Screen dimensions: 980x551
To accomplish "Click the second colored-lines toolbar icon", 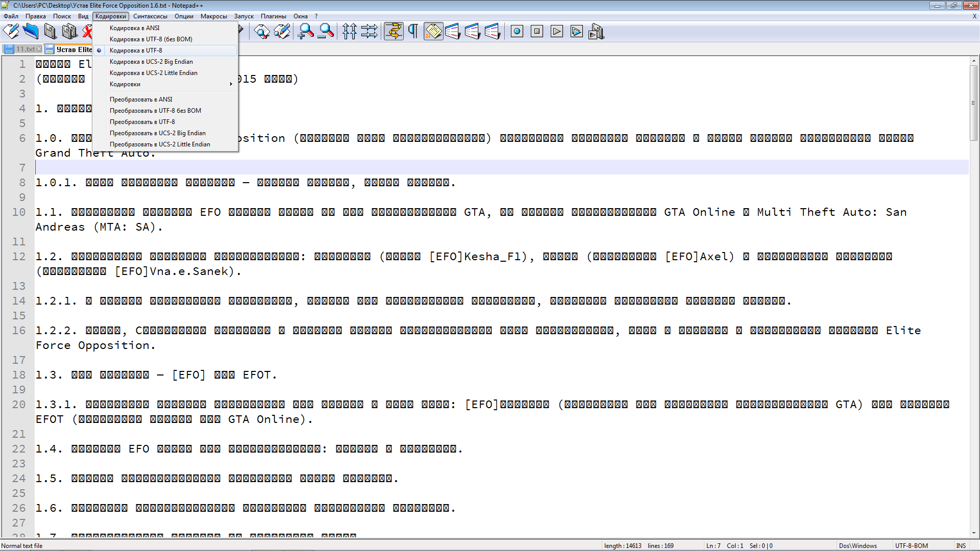I will click(473, 32).
